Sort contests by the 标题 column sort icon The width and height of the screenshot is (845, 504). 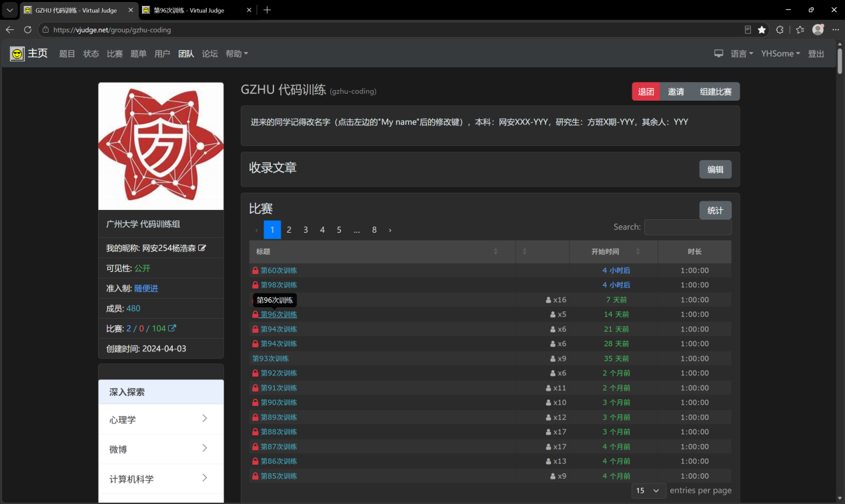pos(496,251)
